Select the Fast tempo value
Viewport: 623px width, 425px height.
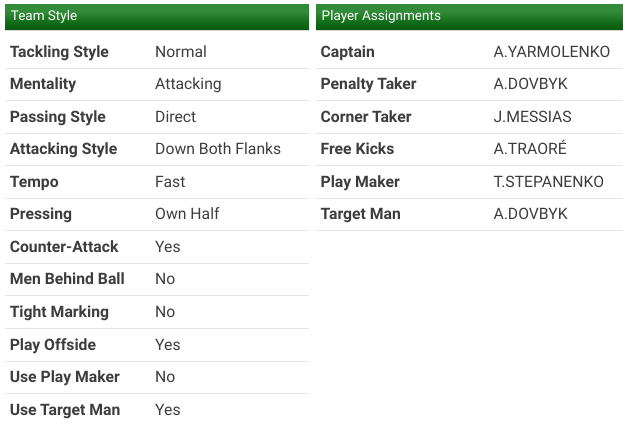click(170, 182)
